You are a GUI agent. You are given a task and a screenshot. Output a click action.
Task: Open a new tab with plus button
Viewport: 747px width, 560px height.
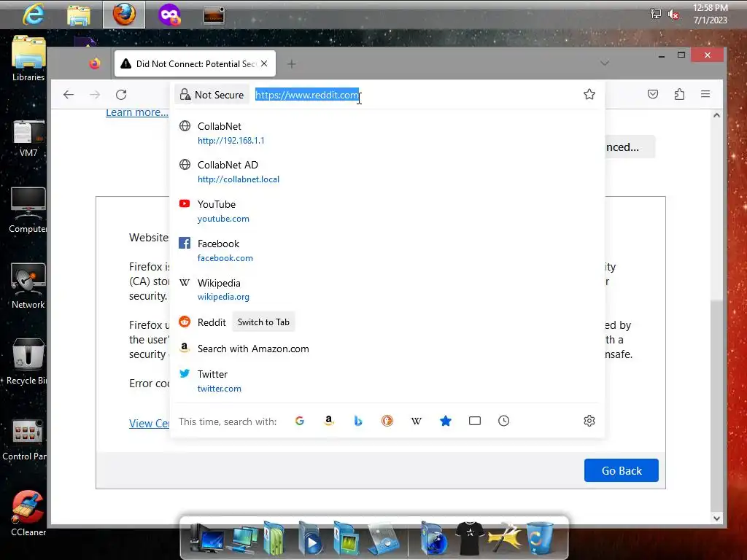tap(292, 64)
